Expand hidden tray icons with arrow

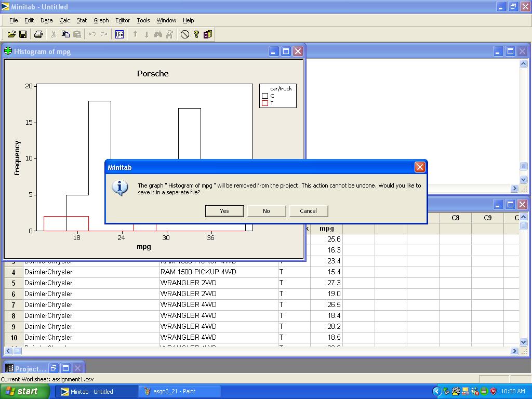(437, 391)
